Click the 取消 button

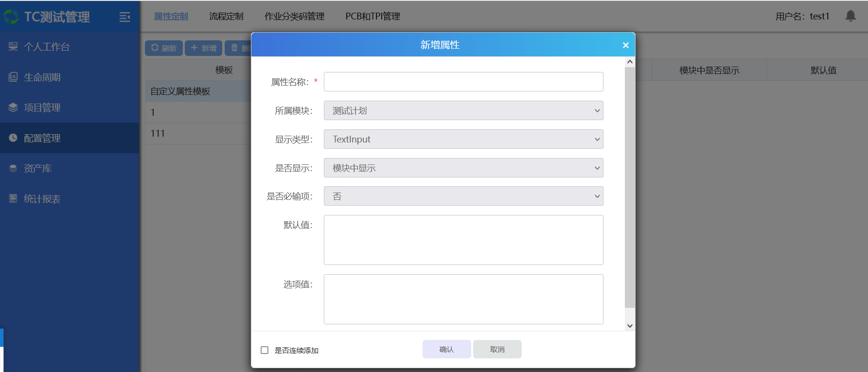pos(497,349)
